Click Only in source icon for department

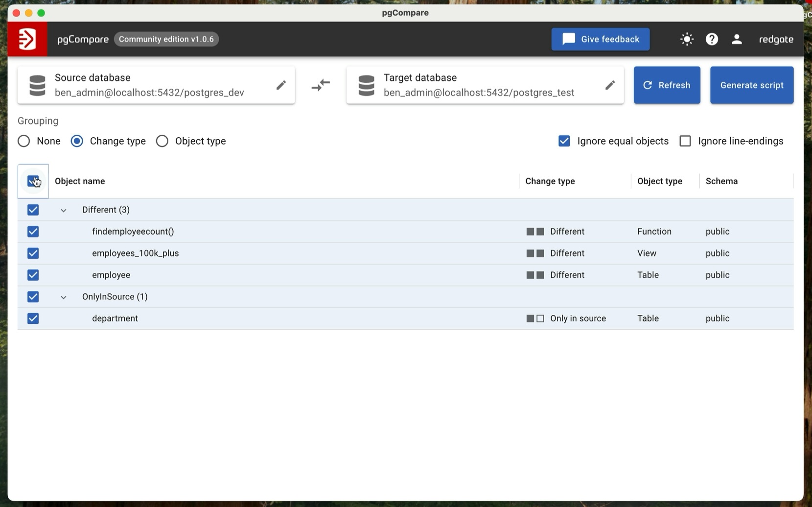click(x=535, y=318)
